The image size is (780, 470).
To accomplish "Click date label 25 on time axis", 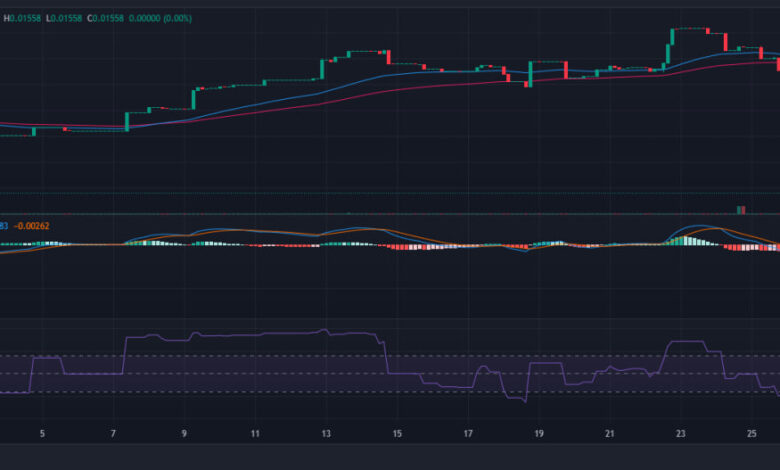I will (752, 434).
